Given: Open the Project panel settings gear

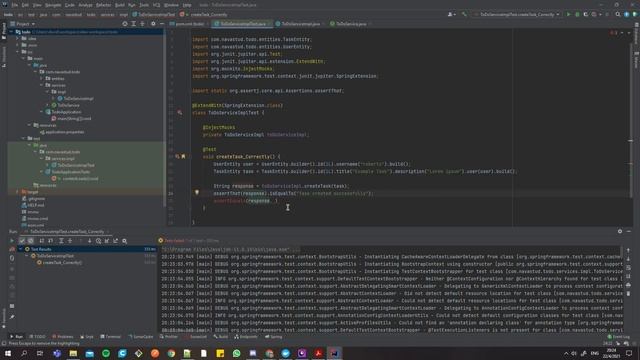Looking at the screenshot, I should [x=153, y=24].
